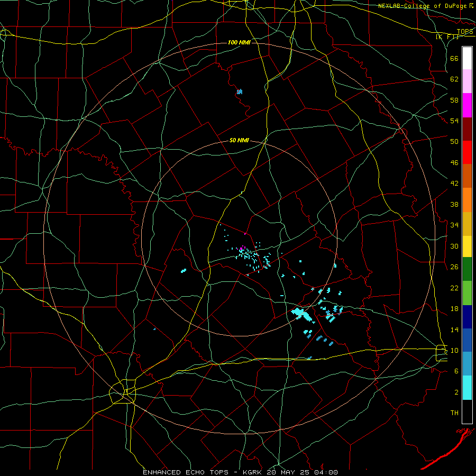
Task: Click the legend value '18'
Action: (x=454, y=309)
